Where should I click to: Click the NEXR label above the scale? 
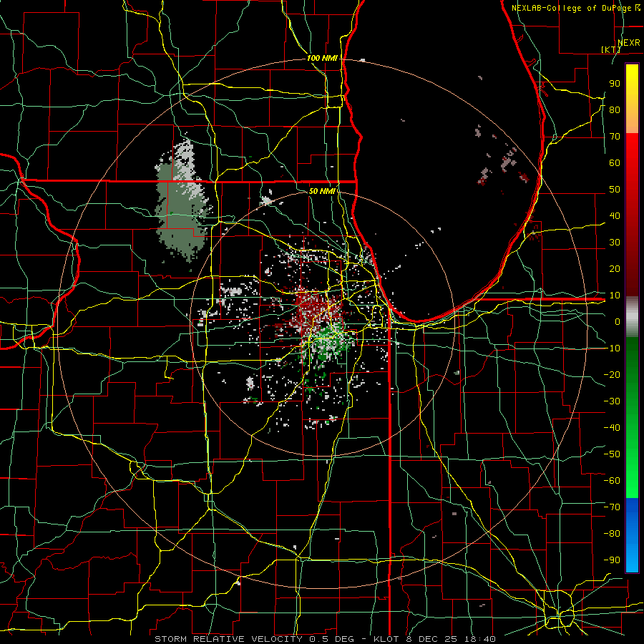point(628,43)
